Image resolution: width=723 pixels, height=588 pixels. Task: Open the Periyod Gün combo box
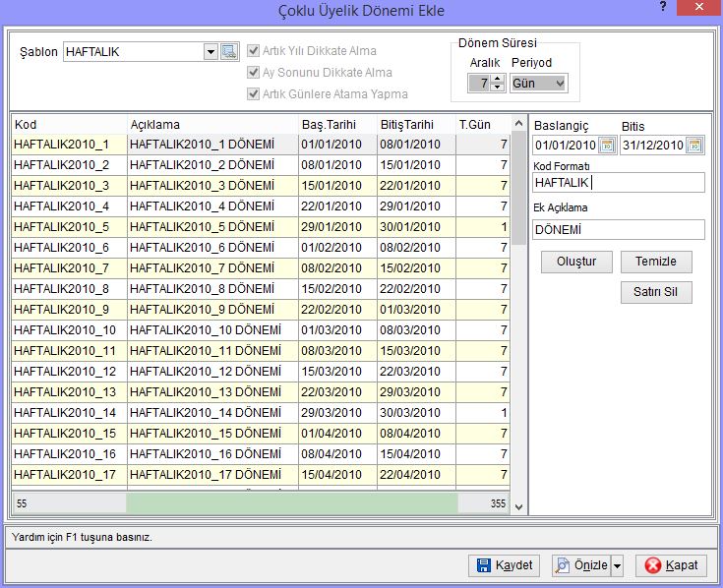click(x=539, y=84)
